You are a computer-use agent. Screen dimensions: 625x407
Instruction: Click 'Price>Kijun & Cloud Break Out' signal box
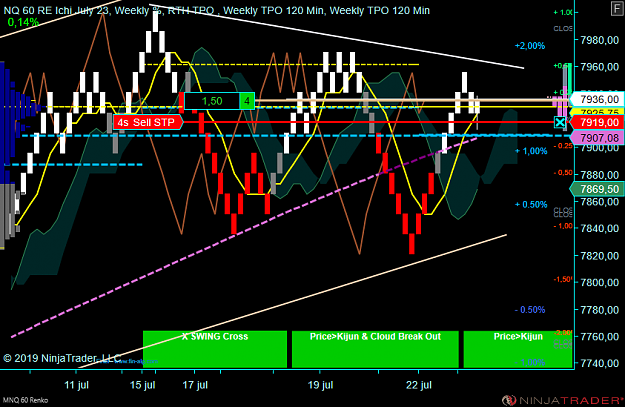(x=375, y=349)
